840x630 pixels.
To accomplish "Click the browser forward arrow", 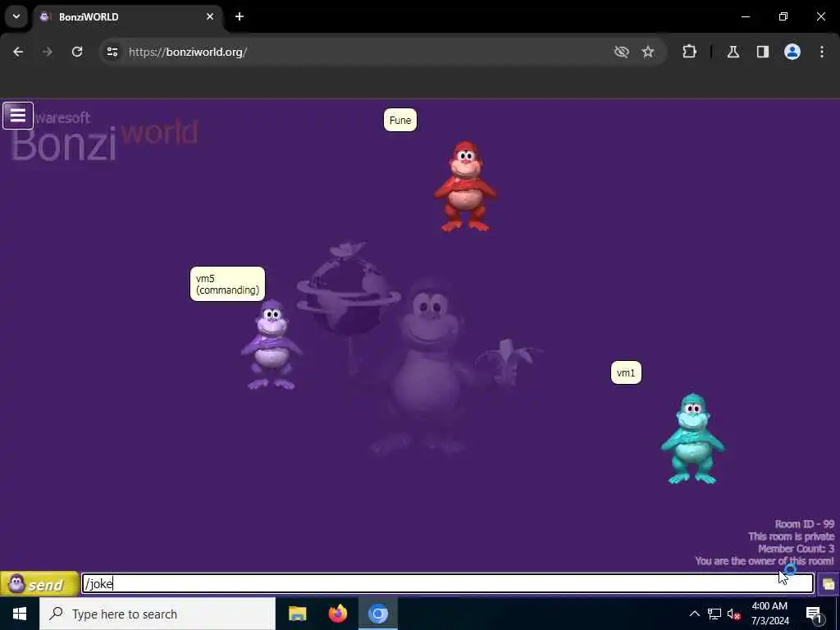I will click(47, 52).
